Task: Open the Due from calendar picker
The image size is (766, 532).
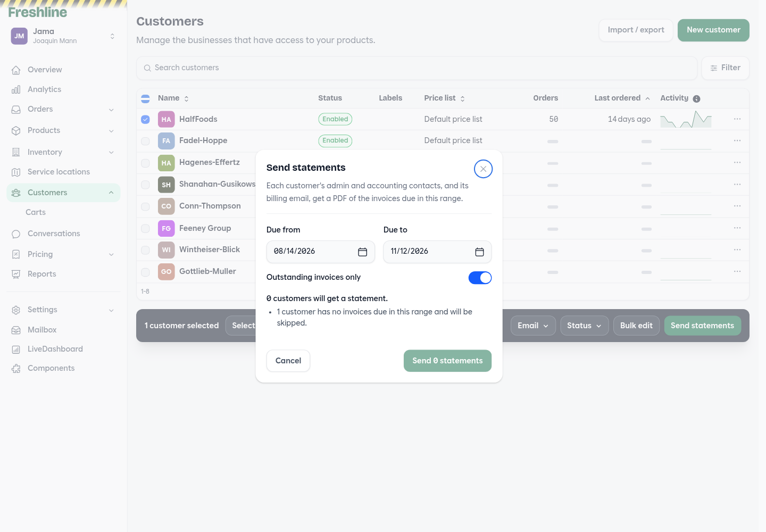Action: [363, 252]
